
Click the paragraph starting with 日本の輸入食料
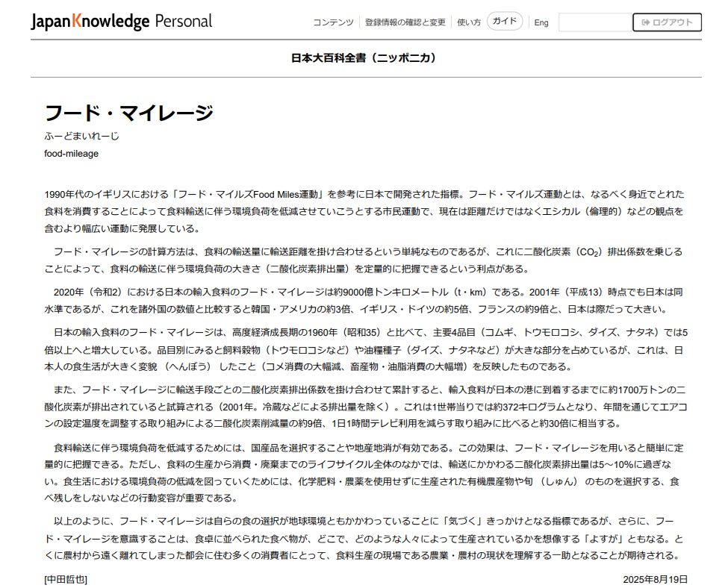[364, 348]
